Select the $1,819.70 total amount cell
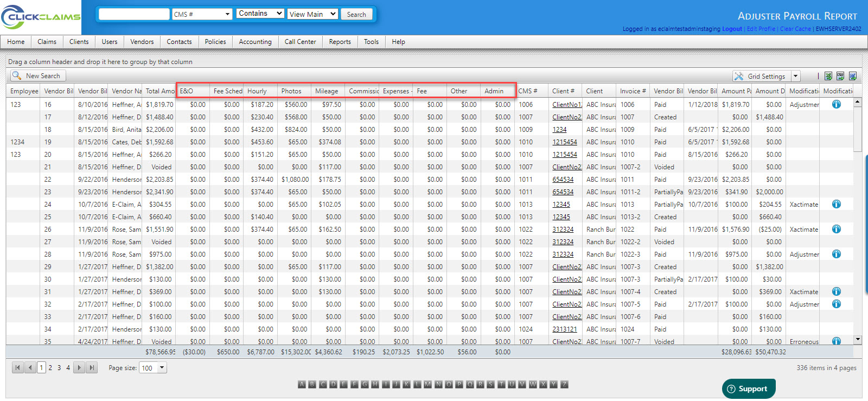 (159, 105)
